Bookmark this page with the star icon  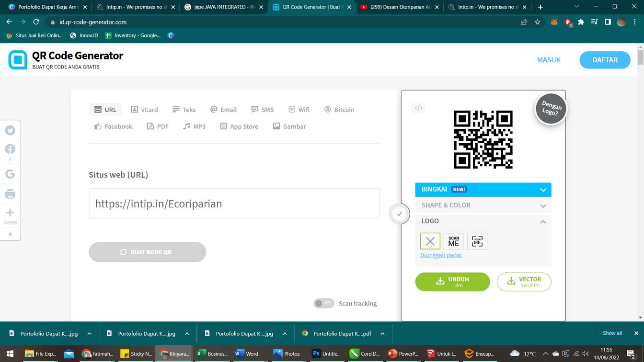coord(538,22)
